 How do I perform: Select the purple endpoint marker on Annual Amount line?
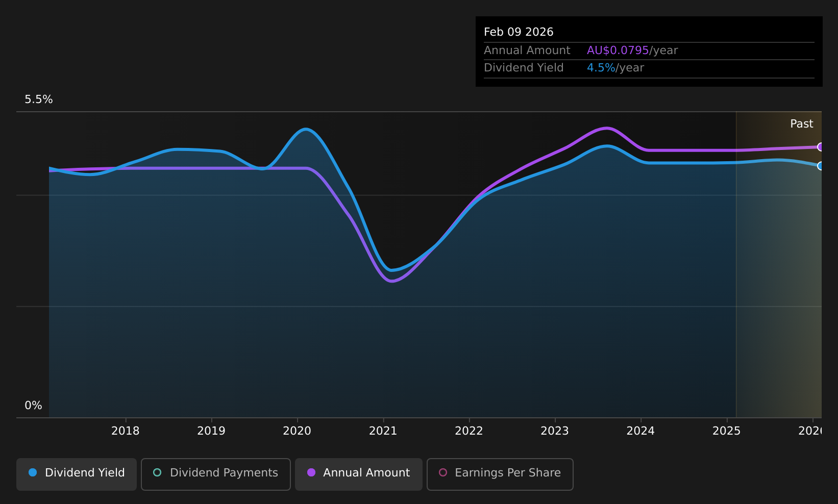tap(821, 147)
